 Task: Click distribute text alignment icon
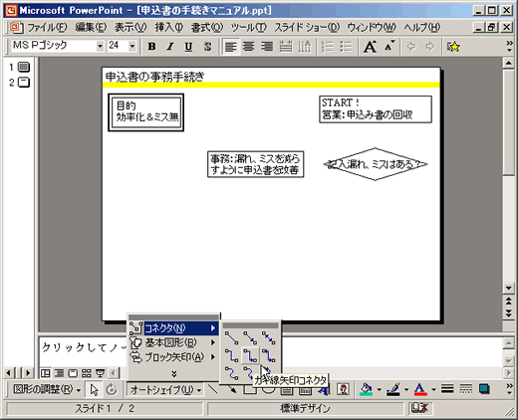[286, 47]
